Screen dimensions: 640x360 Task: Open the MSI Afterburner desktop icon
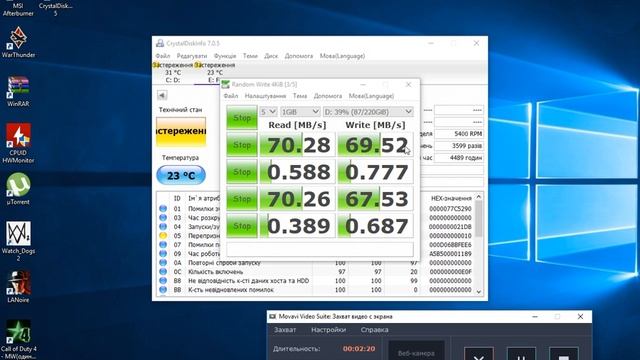pyautogui.click(x=18, y=9)
